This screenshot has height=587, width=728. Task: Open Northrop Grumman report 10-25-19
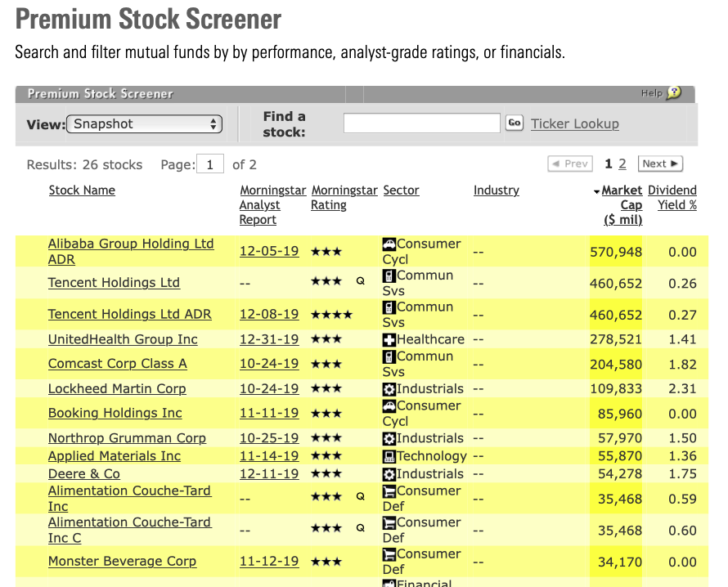pos(269,438)
